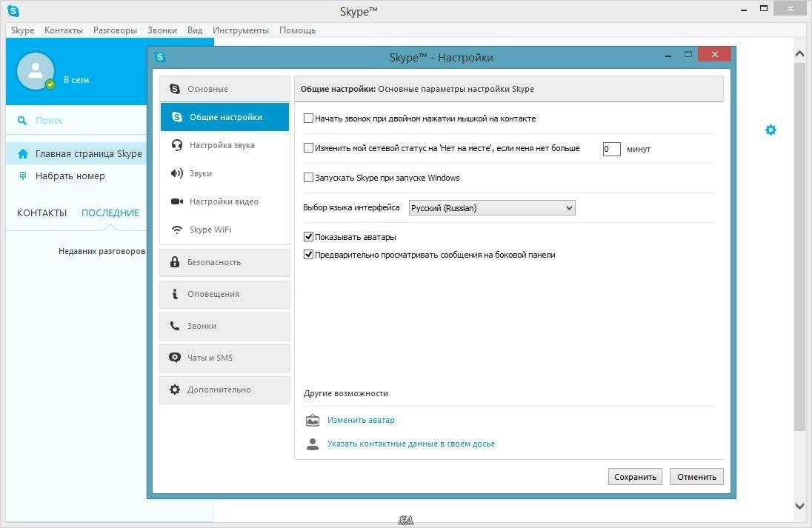
Task: Uncheck message preview on side panel checkbox
Action: 309,255
